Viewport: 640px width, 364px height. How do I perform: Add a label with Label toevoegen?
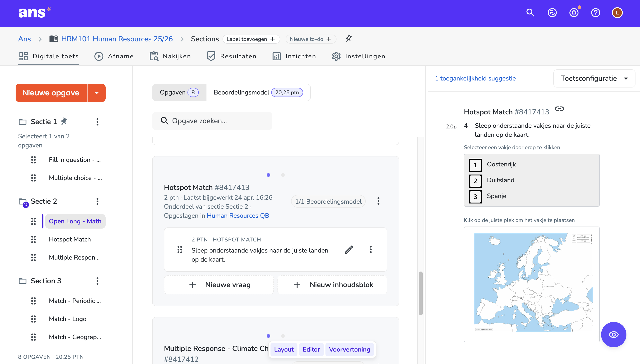point(251,39)
